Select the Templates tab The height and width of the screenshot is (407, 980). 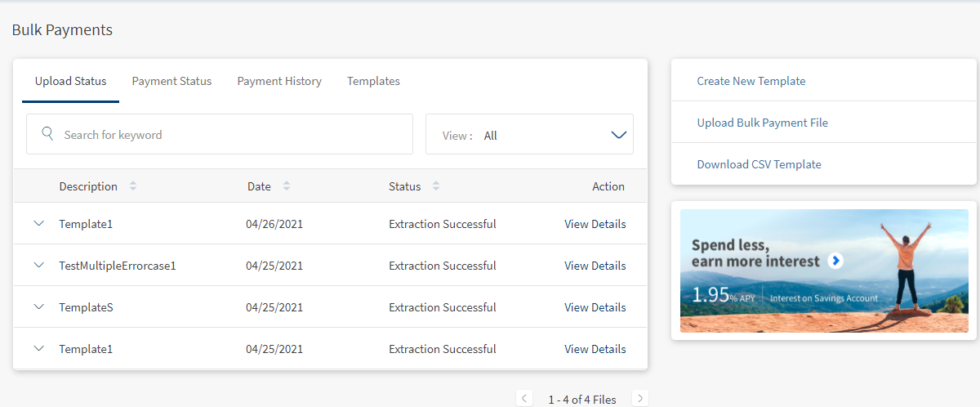pyautogui.click(x=373, y=82)
